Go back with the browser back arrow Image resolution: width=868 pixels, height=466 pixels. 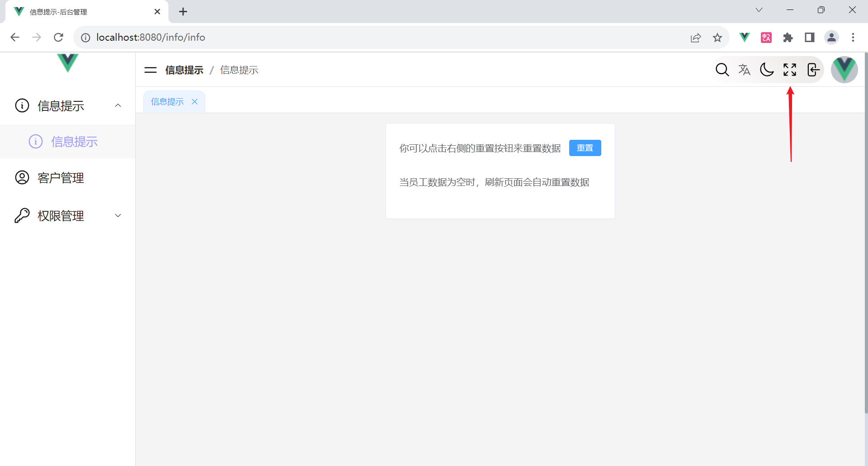pyautogui.click(x=15, y=37)
